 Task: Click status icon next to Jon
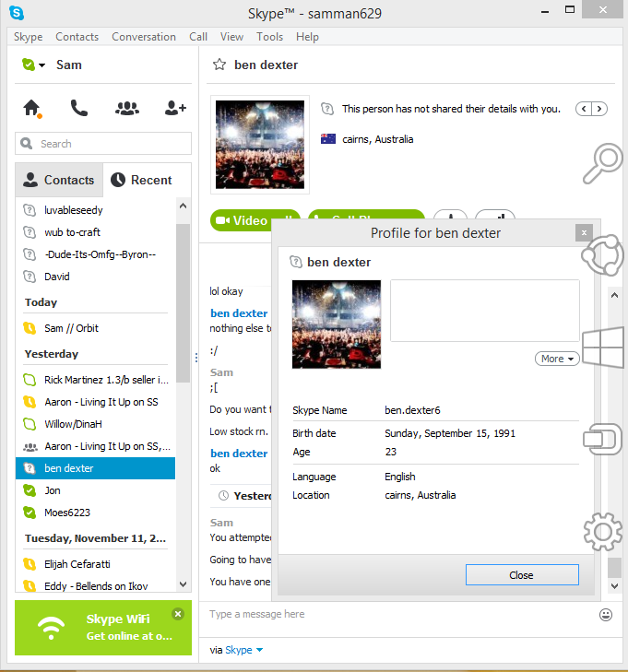pos(30,490)
